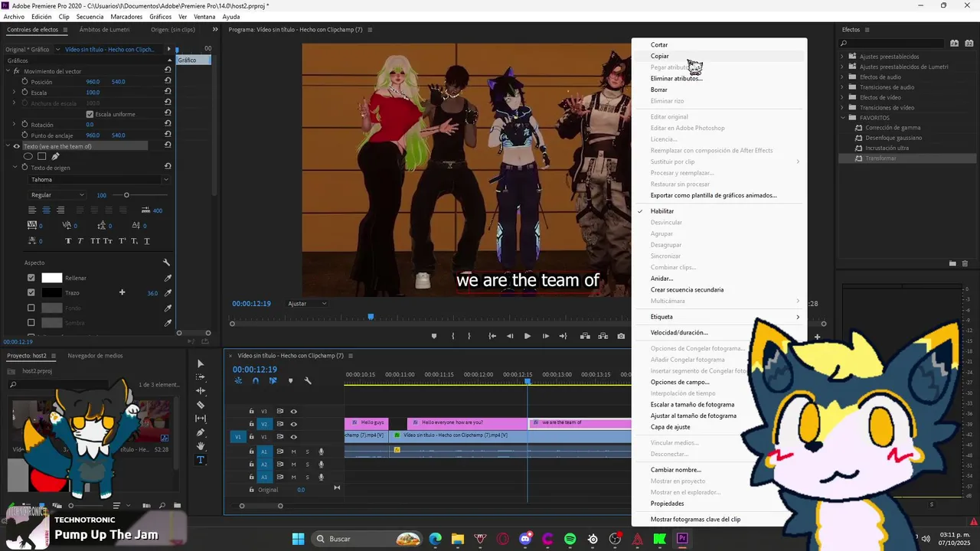Switch to Ámbitos de Lumetri tab
The width and height of the screenshot is (980, 551).
tap(104, 30)
